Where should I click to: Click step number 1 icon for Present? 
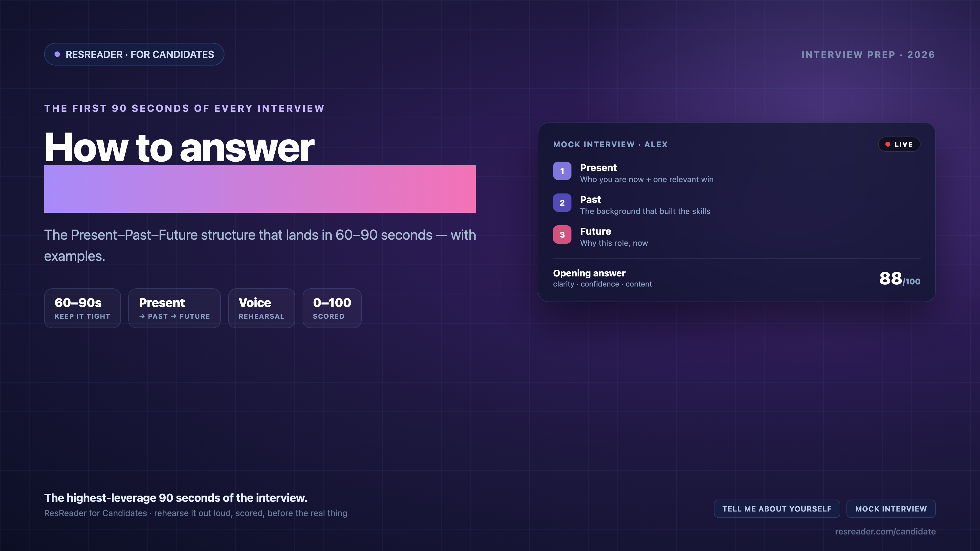[x=562, y=171]
